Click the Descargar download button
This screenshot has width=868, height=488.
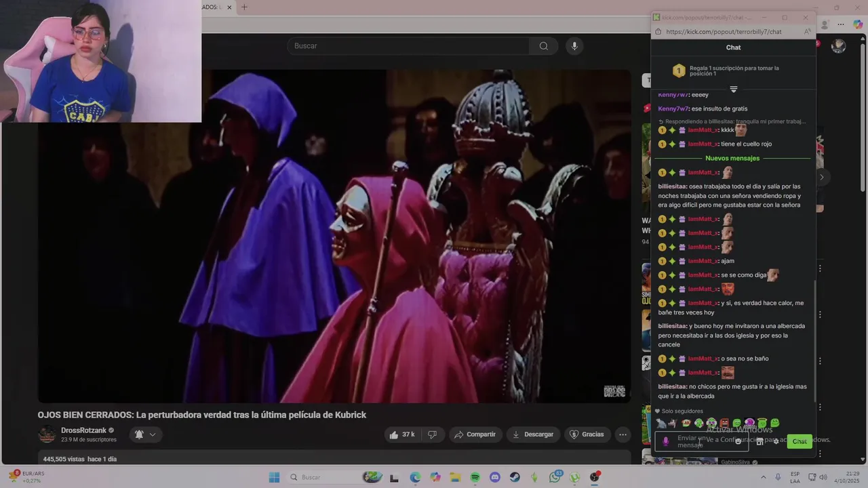[532, 434]
